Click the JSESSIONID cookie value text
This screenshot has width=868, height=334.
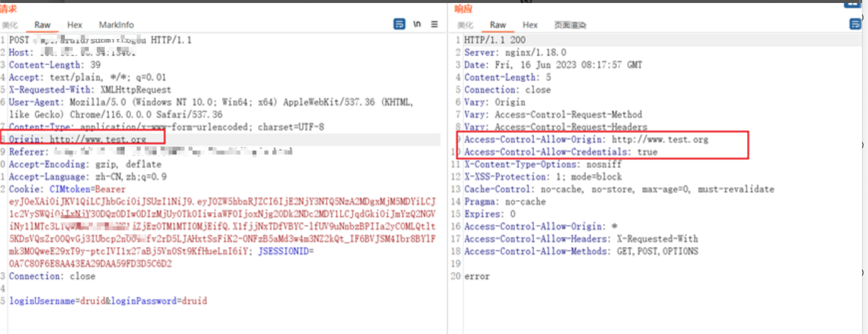click(x=90, y=264)
